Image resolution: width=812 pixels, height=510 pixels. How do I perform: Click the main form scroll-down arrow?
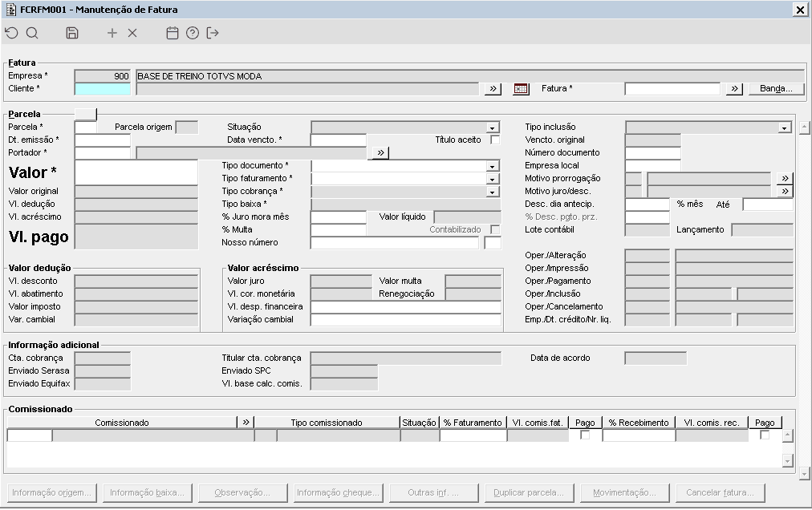pyautogui.click(x=804, y=473)
